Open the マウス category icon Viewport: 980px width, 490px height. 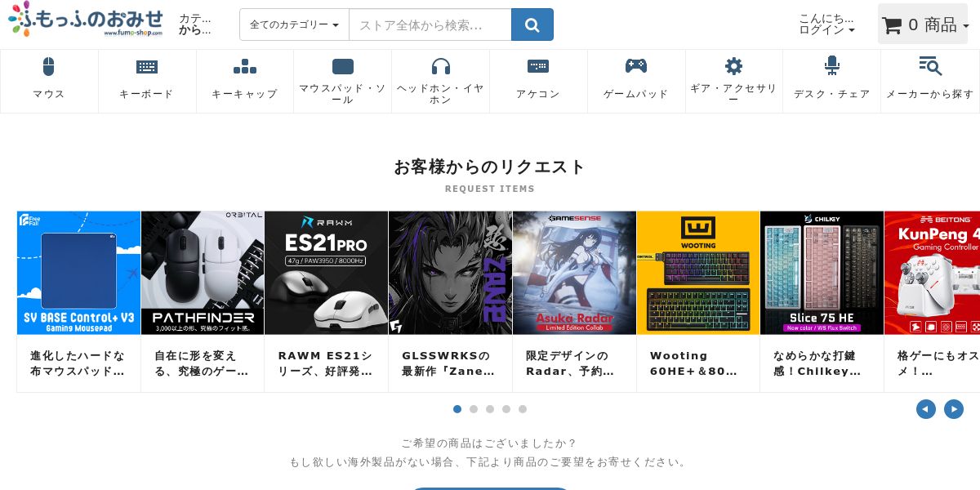point(49,67)
